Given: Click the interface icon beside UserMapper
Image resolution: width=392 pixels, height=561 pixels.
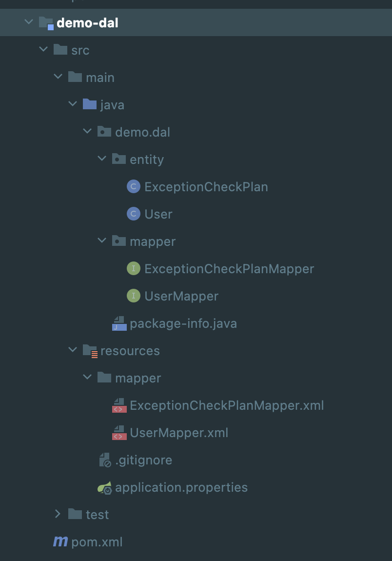Looking at the screenshot, I should 133,296.
